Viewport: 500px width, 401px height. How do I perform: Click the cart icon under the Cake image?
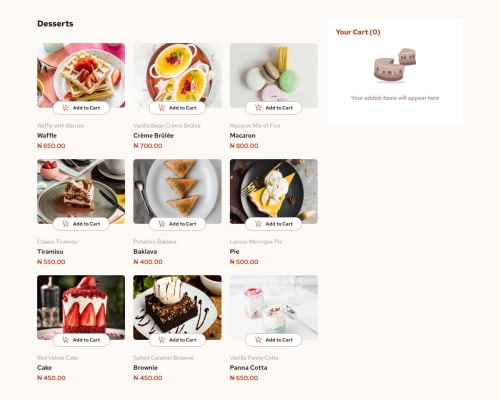click(66, 340)
